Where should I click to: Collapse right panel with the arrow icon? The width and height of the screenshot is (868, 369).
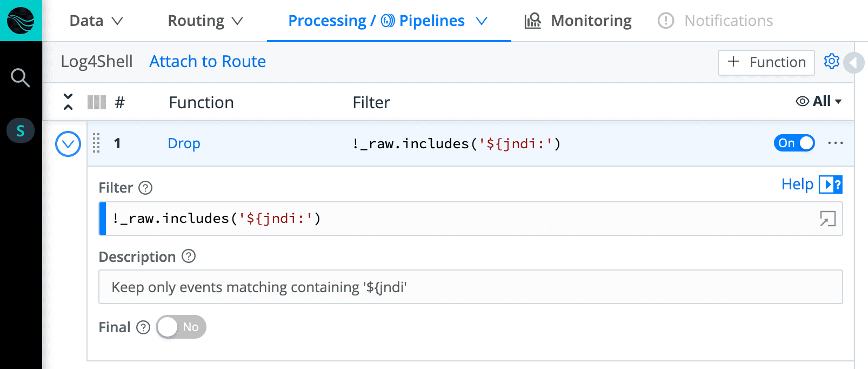[x=855, y=63]
